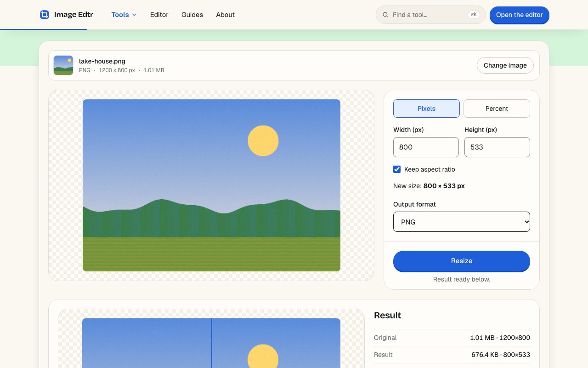The image size is (588, 368).
Task: Click the lake-house.png file name
Action: click(102, 61)
